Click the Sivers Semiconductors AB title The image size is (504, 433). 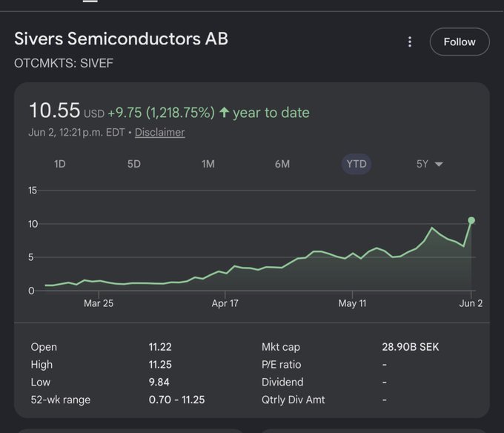click(121, 39)
